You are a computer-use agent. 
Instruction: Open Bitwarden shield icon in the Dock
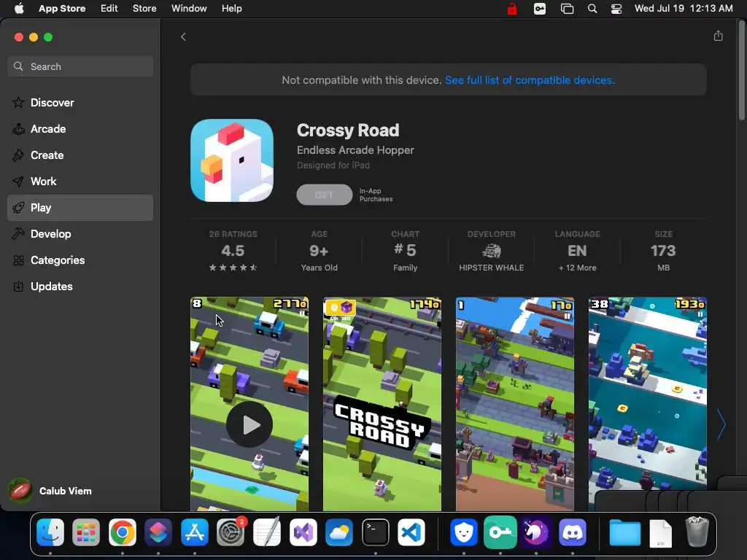[463, 532]
